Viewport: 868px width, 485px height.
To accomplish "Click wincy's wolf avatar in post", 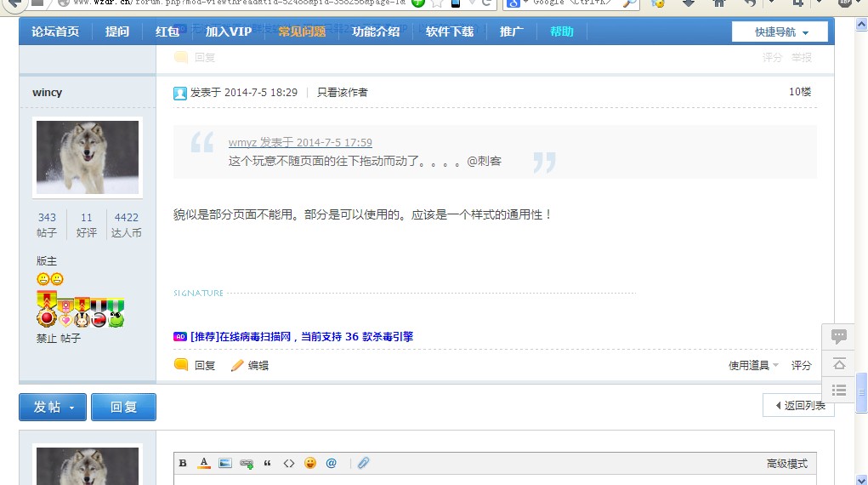I will [88, 157].
